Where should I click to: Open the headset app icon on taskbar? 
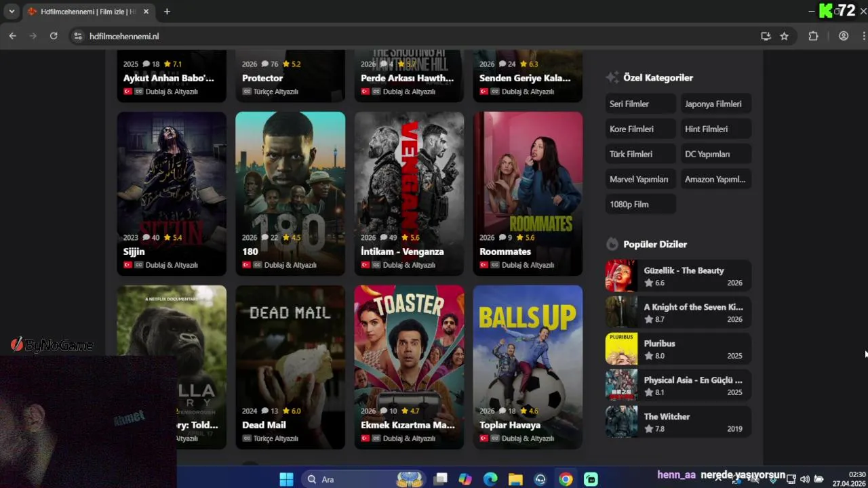tap(540, 479)
